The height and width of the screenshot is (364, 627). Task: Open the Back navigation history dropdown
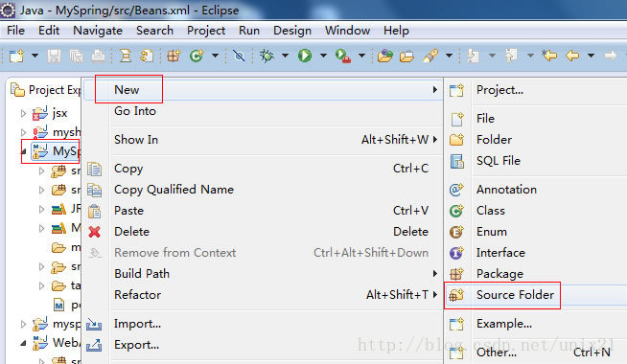pos(591,56)
